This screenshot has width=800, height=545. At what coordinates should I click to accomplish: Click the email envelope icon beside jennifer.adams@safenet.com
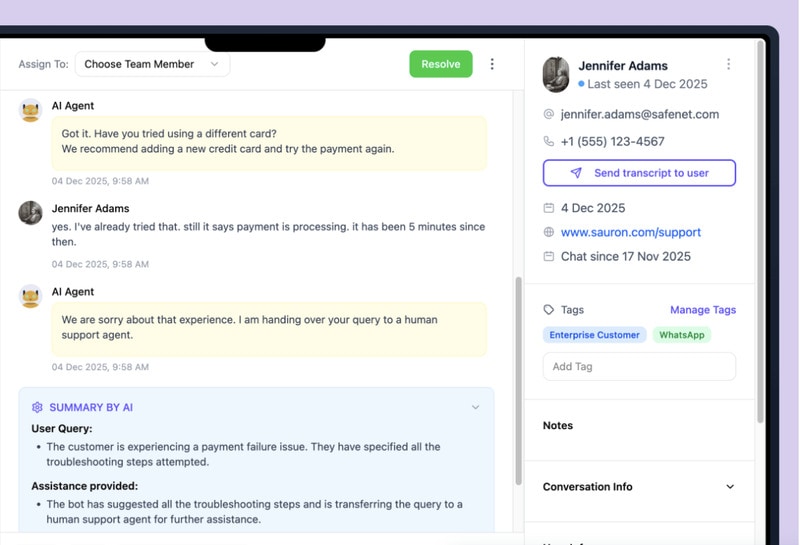point(548,114)
